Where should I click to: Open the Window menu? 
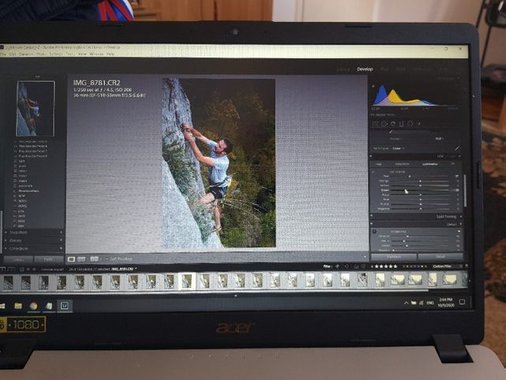click(96, 54)
